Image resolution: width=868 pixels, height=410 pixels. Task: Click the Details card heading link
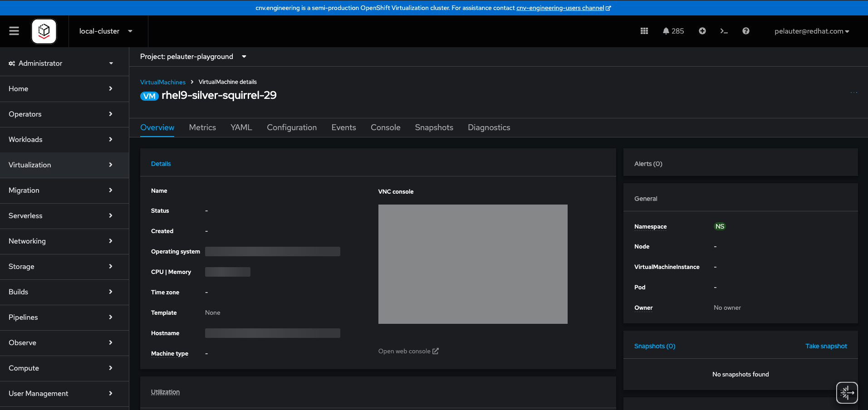click(x=161, y=164)
